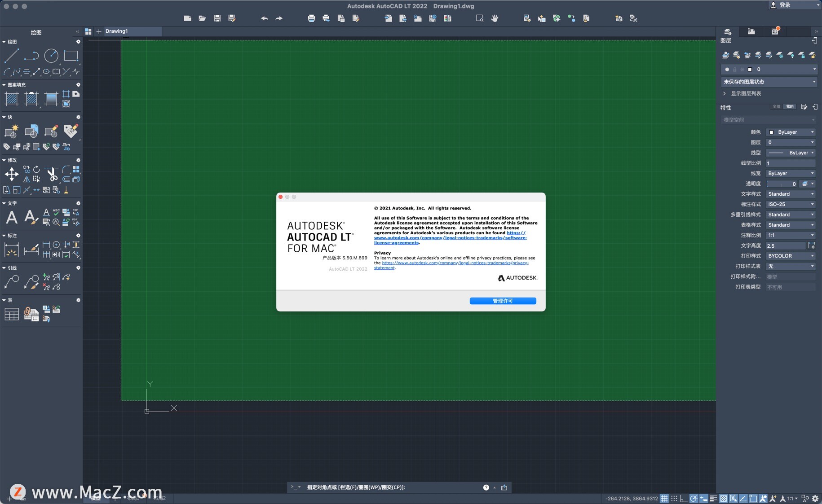The height and width of the screenshot is (504, 822).
Task: Open the dimension style ISO-25 dropdown
Action: pyautogui.click(x=791, y=204)
